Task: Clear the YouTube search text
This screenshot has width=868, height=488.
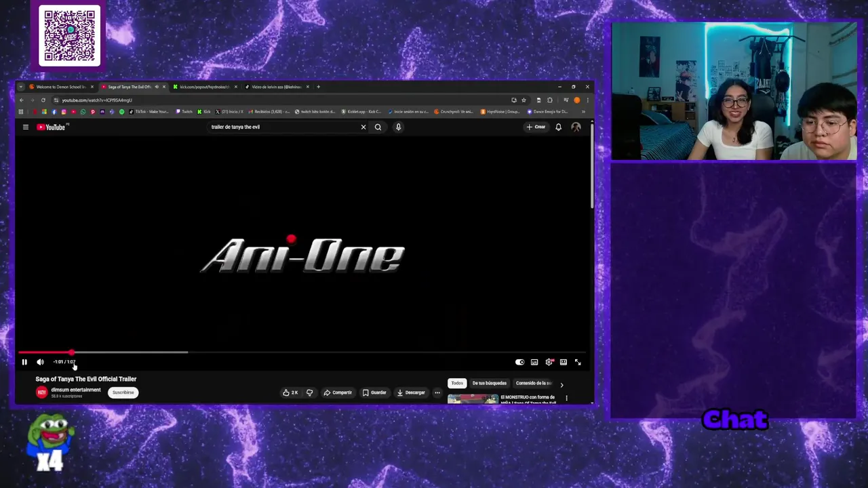Action: [x=363, y=127]
